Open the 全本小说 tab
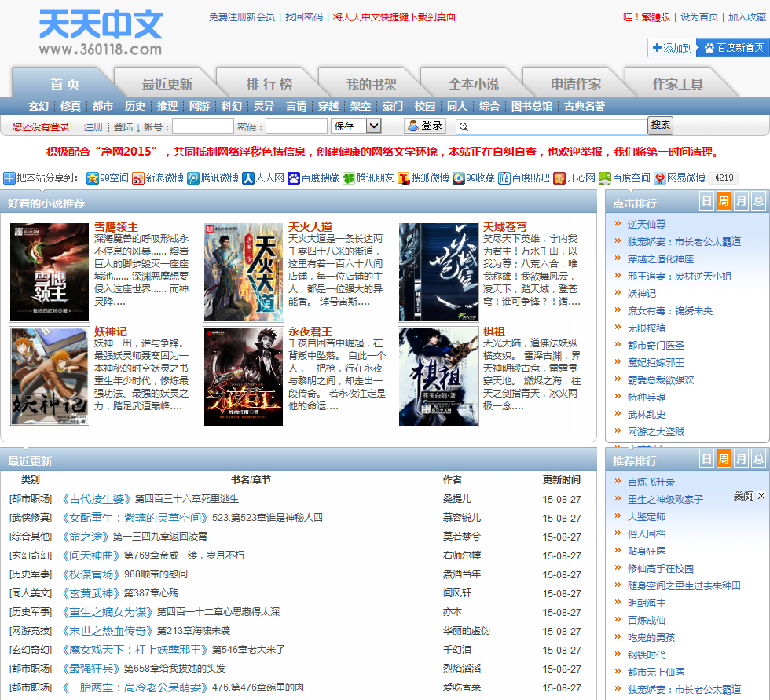Viewport: 770px width, 700px height. (x=473, y=84)
